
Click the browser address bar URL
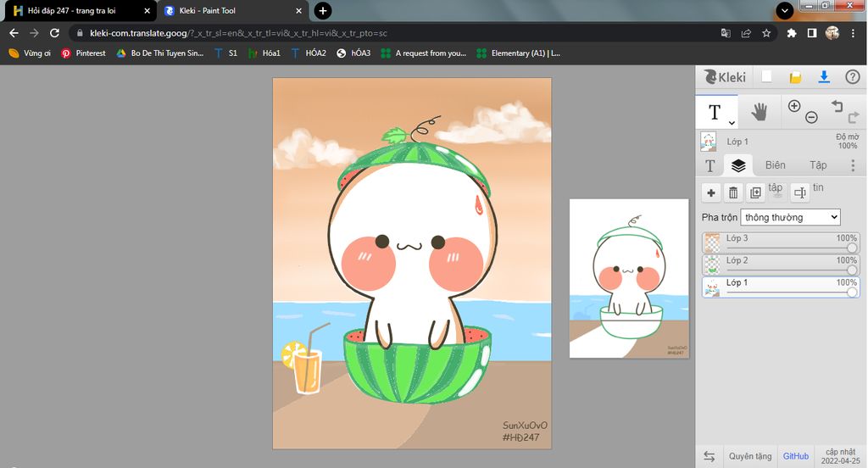point(238,33)
